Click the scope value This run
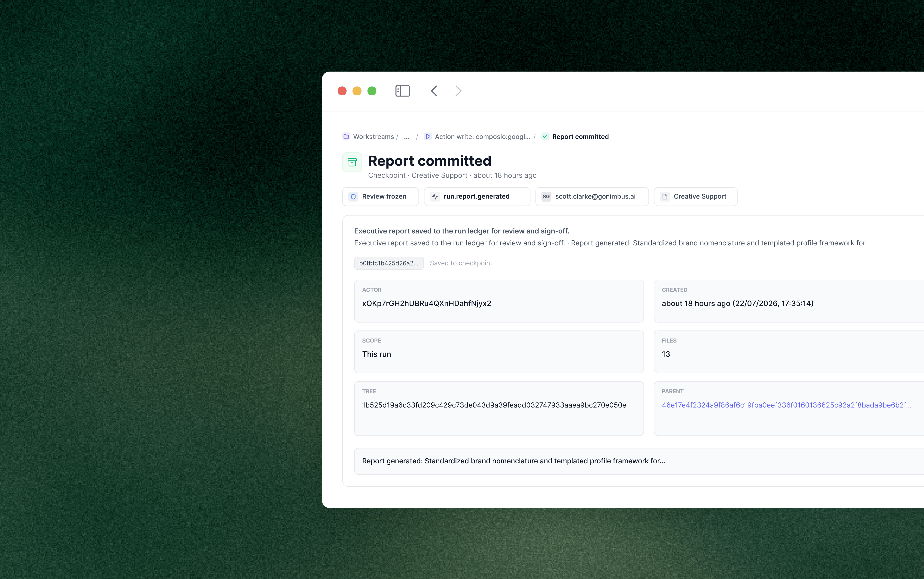Viewport: 924px width, 579px height. click(377, 354)
